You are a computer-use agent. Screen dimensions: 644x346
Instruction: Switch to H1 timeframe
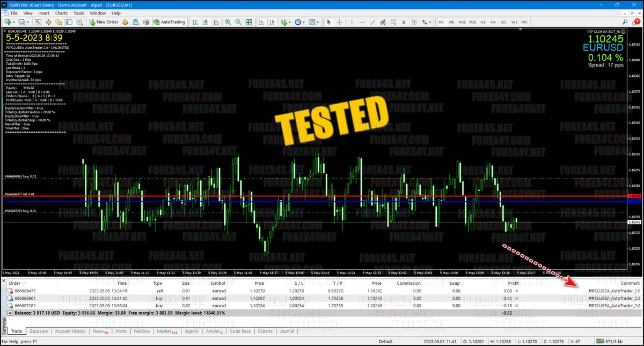483,22
